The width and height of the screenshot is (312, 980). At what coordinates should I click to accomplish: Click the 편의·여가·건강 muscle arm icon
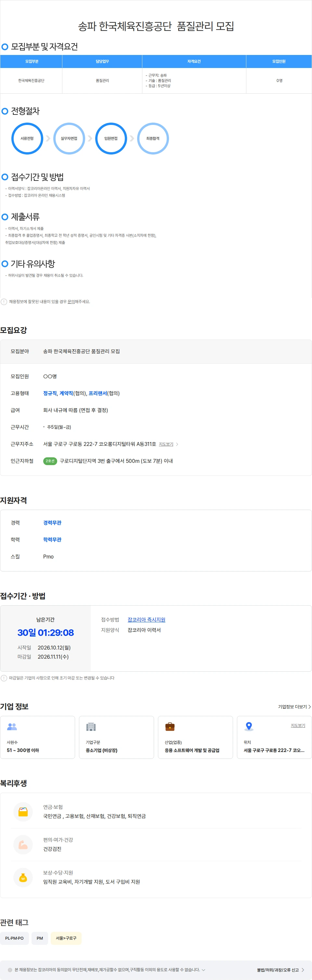click(23, 845)
